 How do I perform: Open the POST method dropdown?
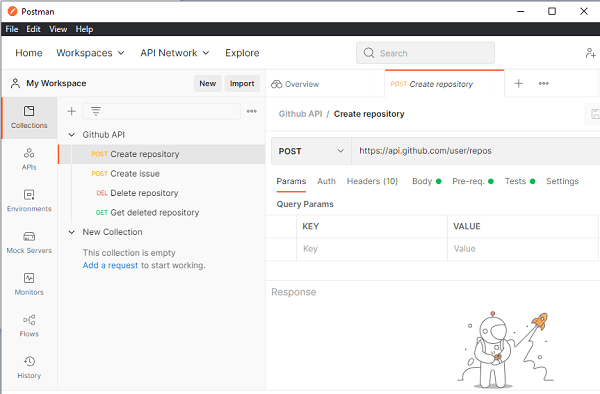[x=311, y=151]
